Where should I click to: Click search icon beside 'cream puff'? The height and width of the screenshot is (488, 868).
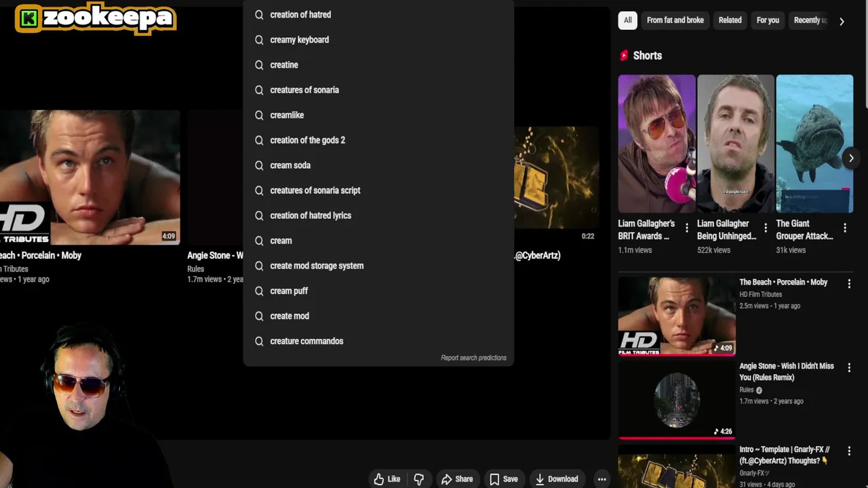tap(259, 290)
